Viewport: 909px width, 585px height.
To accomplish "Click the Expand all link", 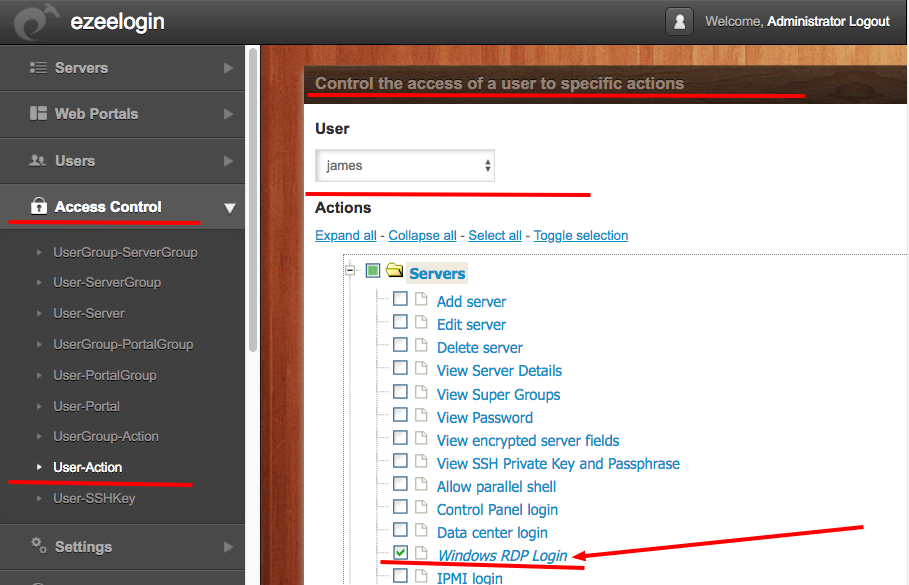I will (x=346, y=235).
